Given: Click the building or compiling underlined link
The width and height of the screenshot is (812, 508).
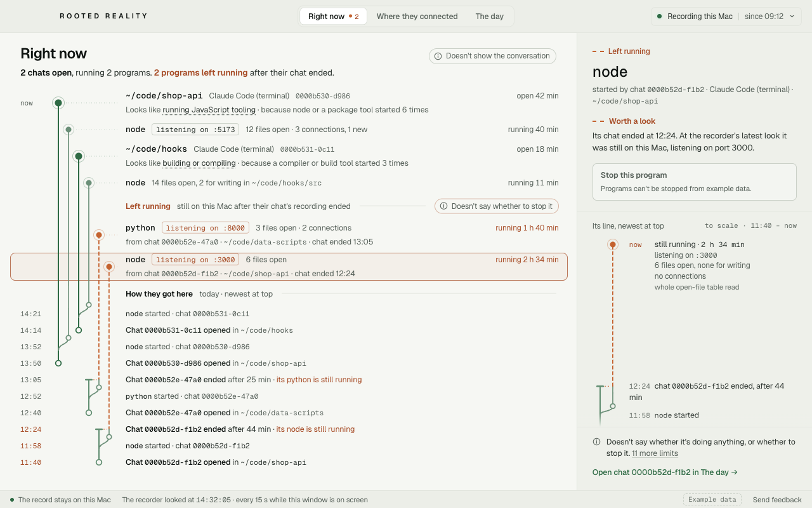Looking at the screenshot, I should 200,163.
